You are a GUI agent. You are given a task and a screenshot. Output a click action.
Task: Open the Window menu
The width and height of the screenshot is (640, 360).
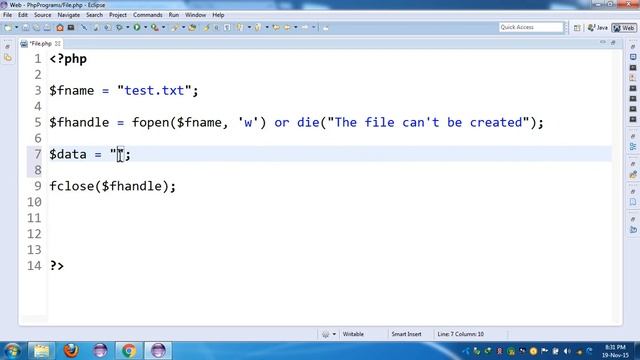pos(196,15)
